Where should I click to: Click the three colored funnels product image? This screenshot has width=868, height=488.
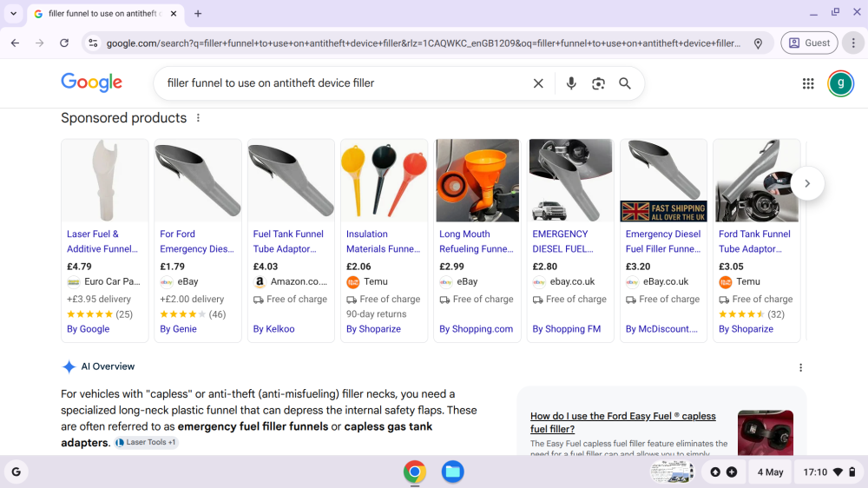pos(385,180)
